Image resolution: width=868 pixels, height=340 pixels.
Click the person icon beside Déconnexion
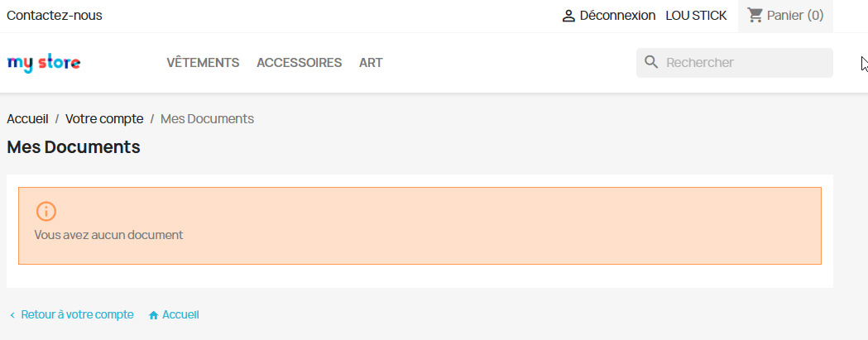click(568, 16)
